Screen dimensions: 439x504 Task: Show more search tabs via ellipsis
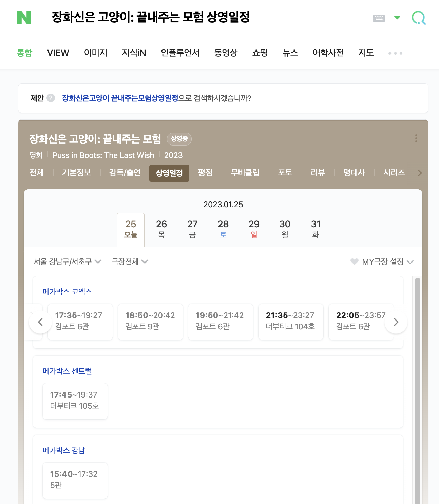[395, 53]
